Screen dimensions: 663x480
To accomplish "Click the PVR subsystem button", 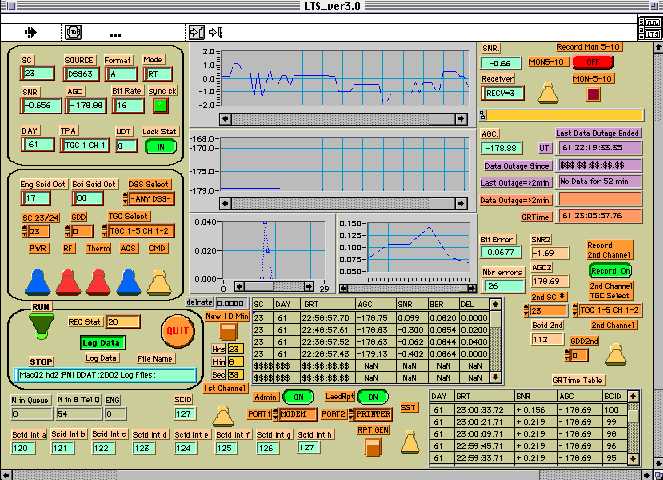I will coord(38,248).
